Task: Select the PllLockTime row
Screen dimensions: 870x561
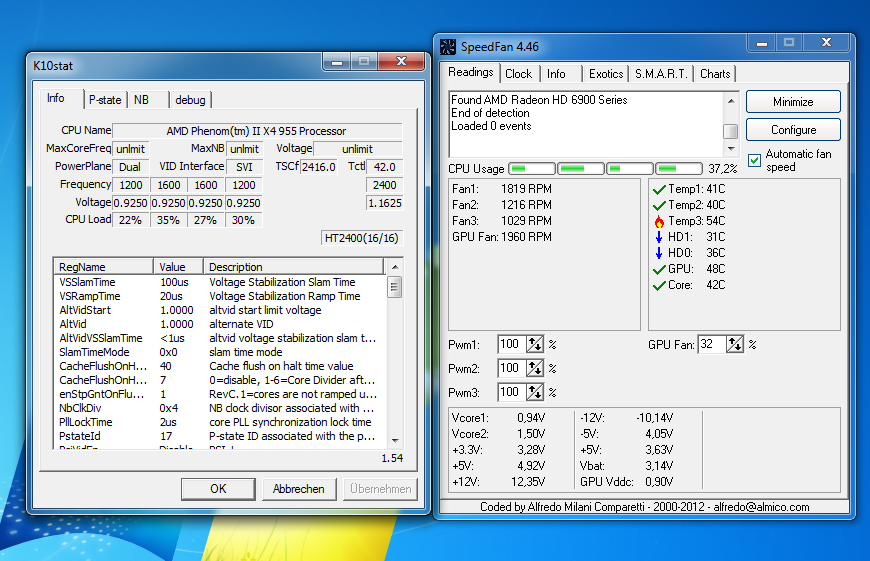Action: [220, 422]
